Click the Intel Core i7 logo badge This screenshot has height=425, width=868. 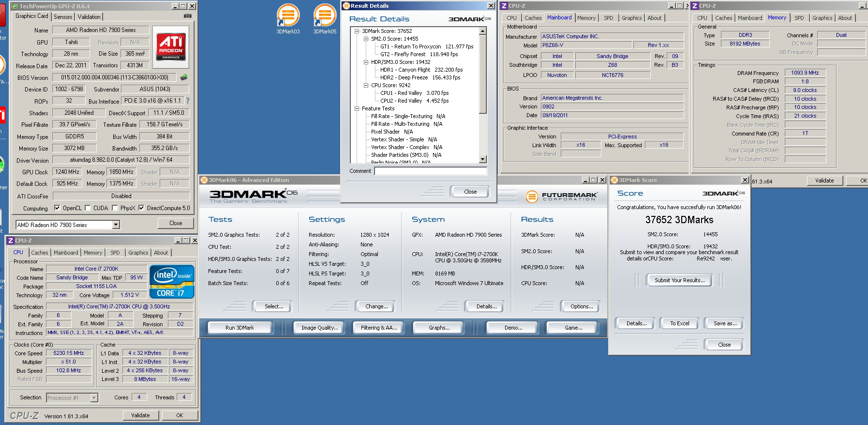pyautogui.click(x=172, y=281)
